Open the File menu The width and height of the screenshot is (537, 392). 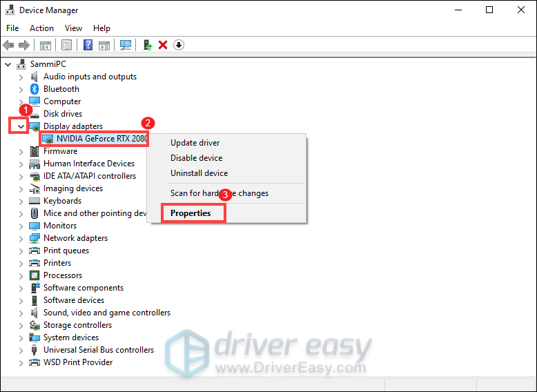point(12,28)
